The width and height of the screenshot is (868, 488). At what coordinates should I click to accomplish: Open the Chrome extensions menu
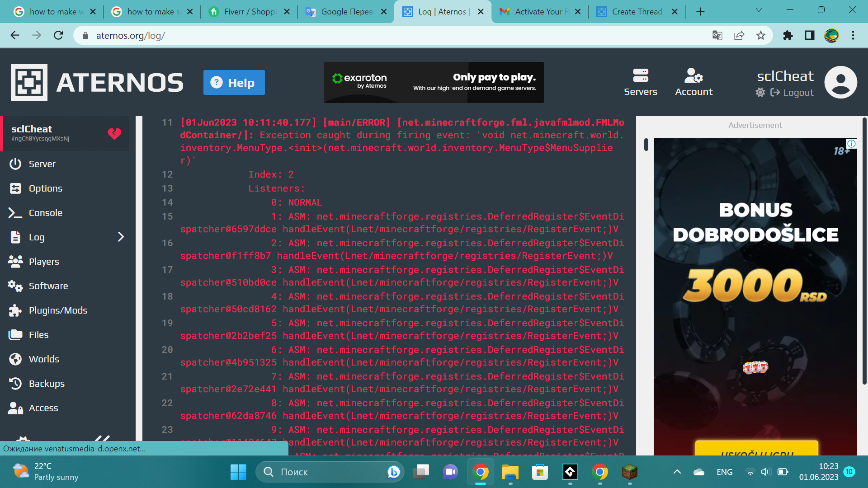(x=788, y=35)
